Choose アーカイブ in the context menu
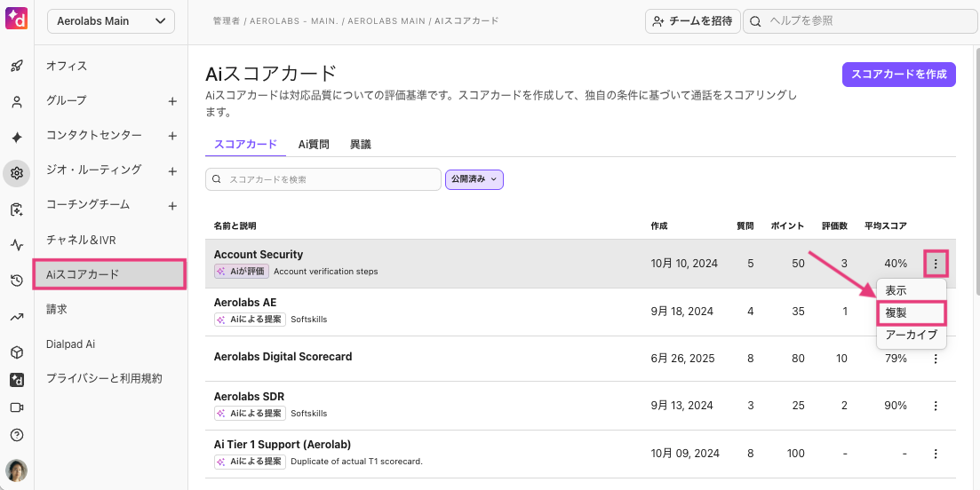 (x=912, y=336)
